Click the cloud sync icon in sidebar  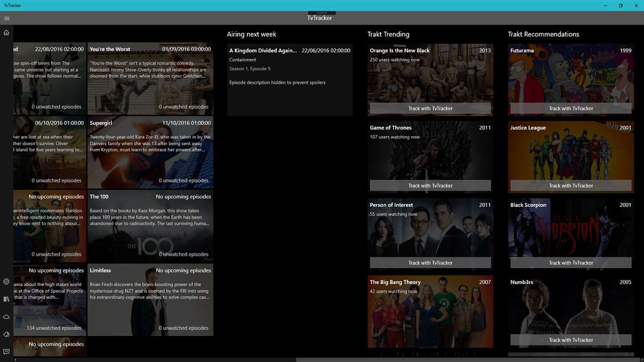pos(6,317)
